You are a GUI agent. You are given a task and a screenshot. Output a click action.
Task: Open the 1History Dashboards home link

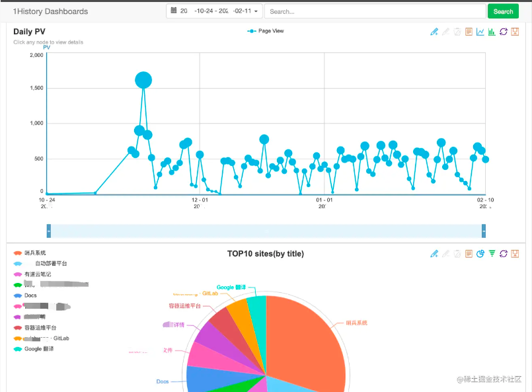click(x=50, y=11)
